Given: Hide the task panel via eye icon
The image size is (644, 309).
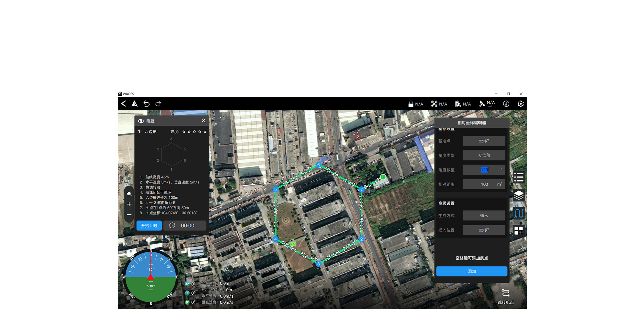Looking at the screenshot, I should coord(141,121).
